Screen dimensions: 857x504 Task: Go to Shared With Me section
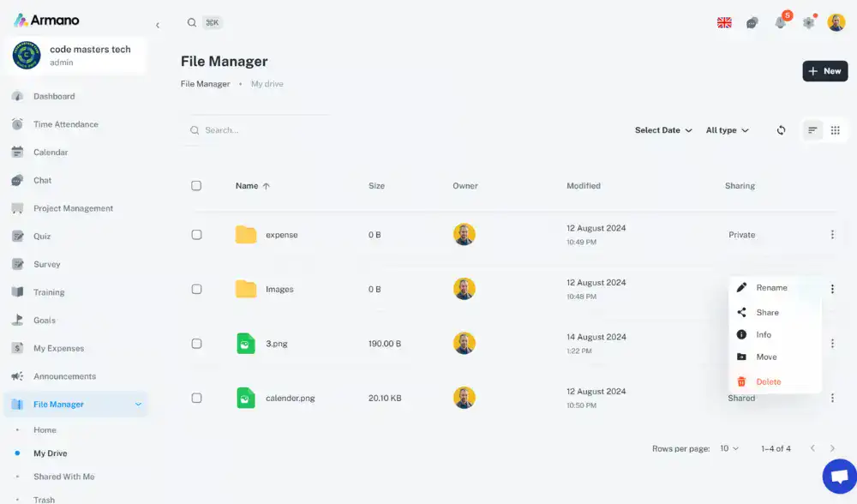coord(64,477)
